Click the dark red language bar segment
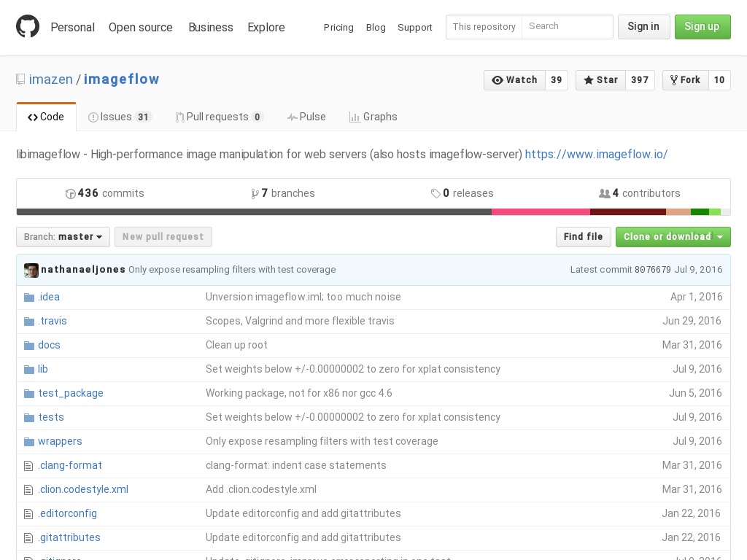Image resolution: width=747 pixels, height=560 pixels. click(x=628, y=212)
